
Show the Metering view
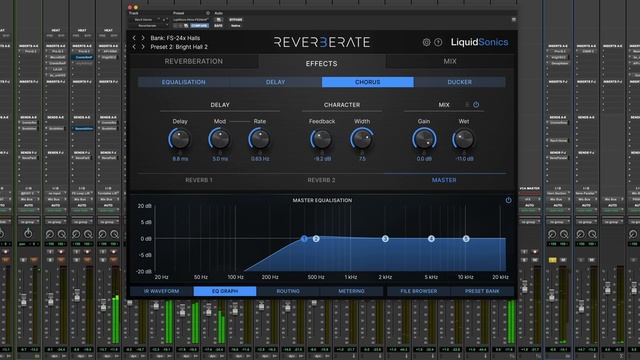coord(351,291)
